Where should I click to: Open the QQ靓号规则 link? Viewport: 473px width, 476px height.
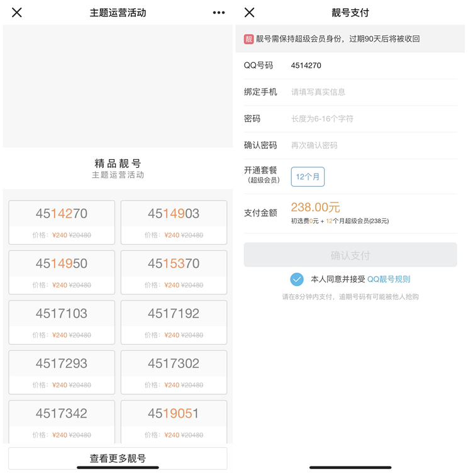pyautogui.click(x=389, y=279)
